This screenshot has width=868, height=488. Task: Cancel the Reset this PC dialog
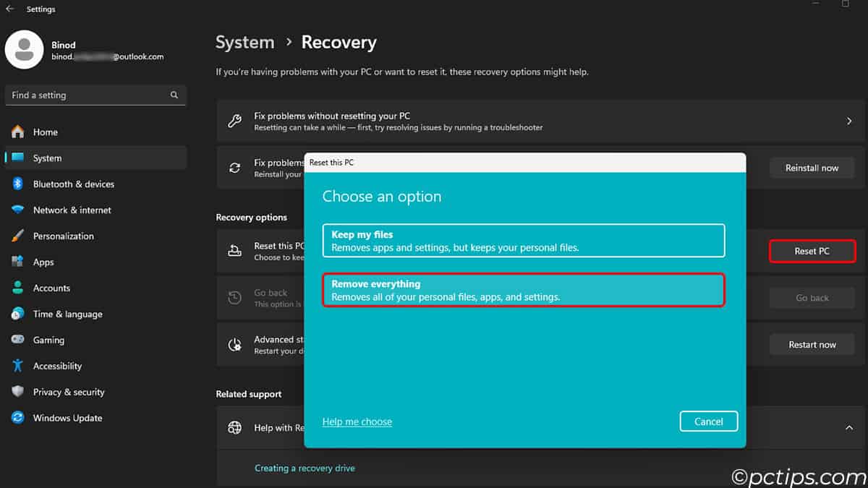click(708, 421)
